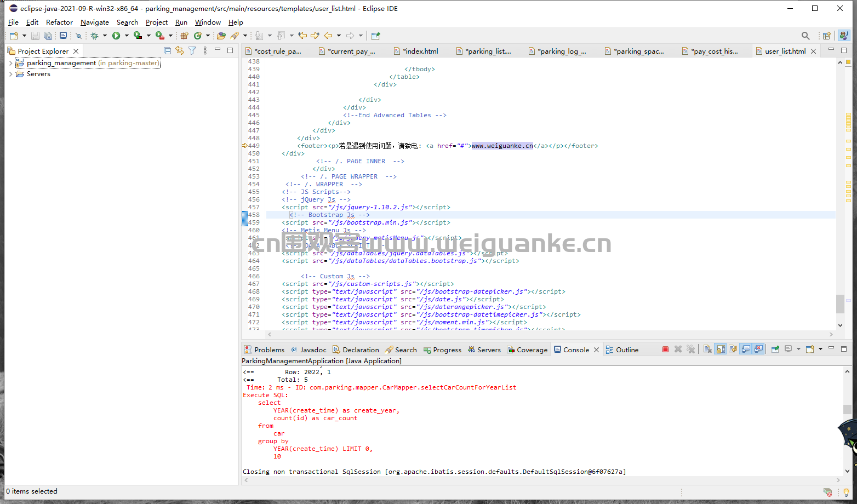Viewport: 857px width, 504px height.
Task: Open the Search magnifier in top-right toolbar
Action: pos(805,36)
